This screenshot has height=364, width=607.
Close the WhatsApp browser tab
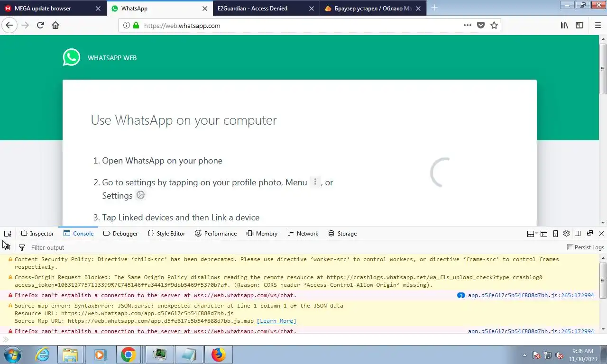click(205, 9)
